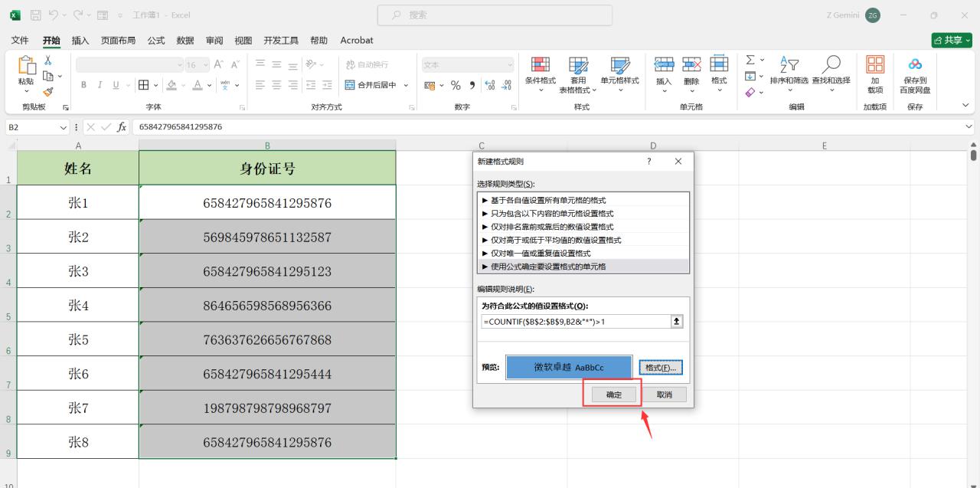Viewport: 980px width, 488px height.
Task: Click the Insert Function fx icon
Action: [122, 127]
